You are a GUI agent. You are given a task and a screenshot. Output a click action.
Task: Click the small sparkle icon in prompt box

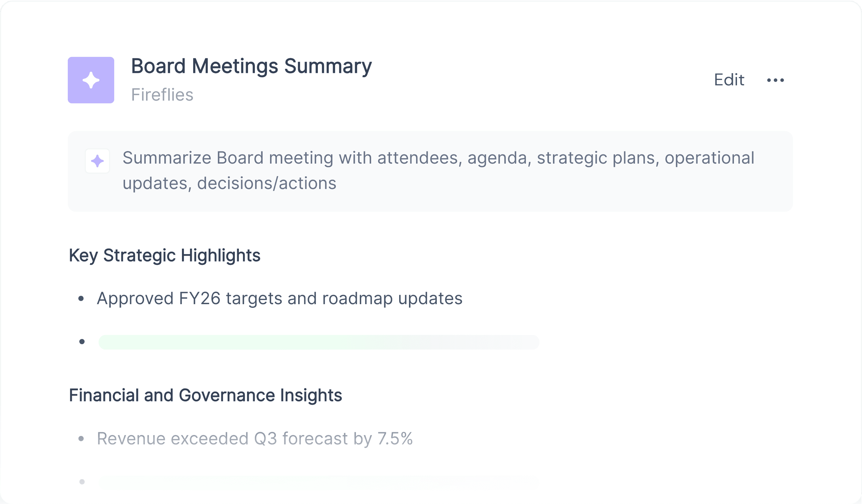pos(98,161)
